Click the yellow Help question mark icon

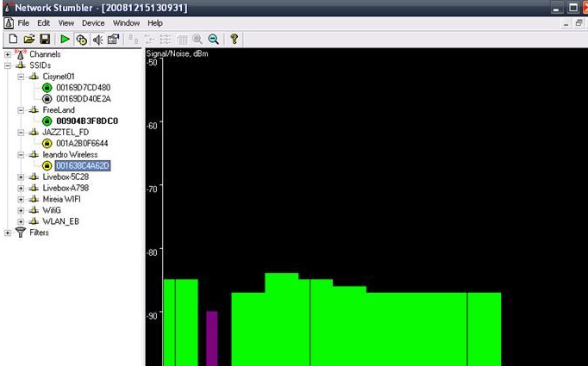pyautogui.click(x=234, y=39)
